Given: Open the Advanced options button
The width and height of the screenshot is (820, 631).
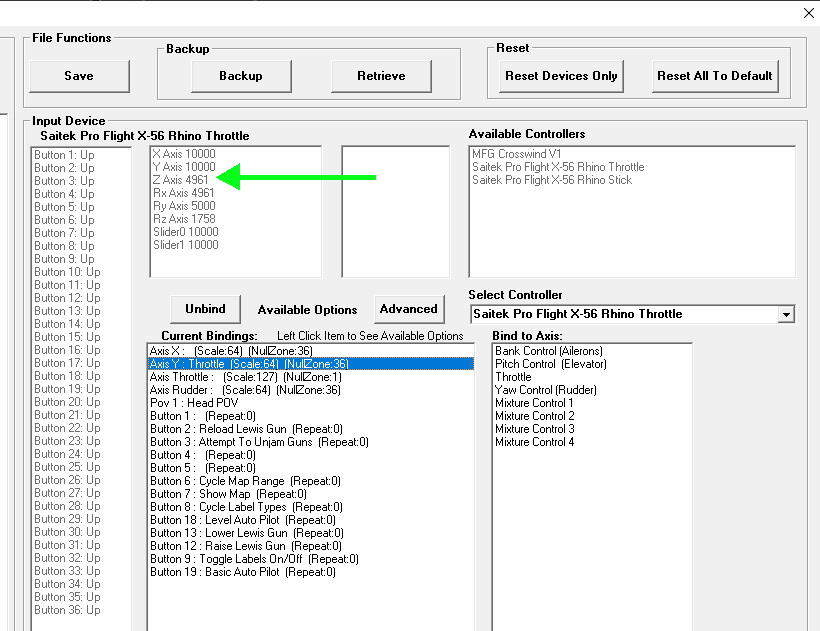Looking at the screenshot, I should click(x=409, y=309).
